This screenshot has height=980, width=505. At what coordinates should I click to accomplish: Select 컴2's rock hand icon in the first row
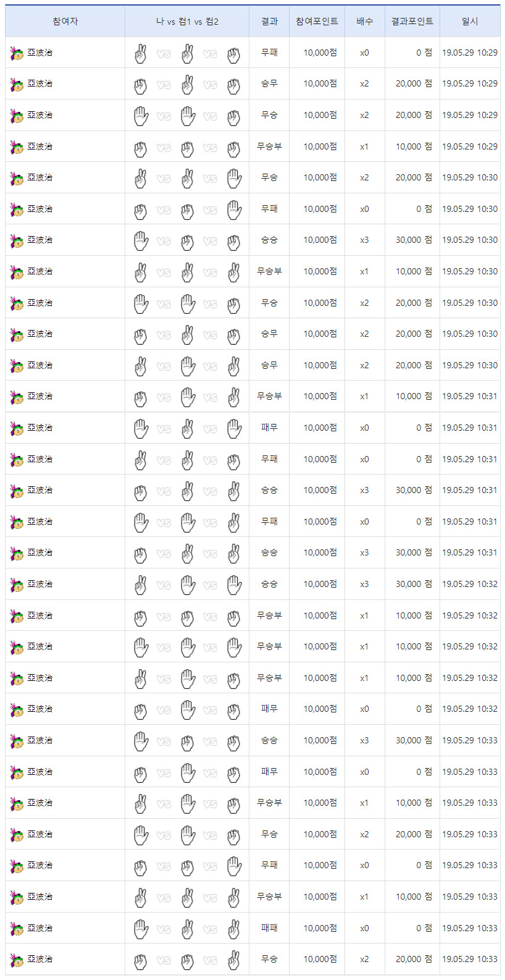[x=233, y=54]
